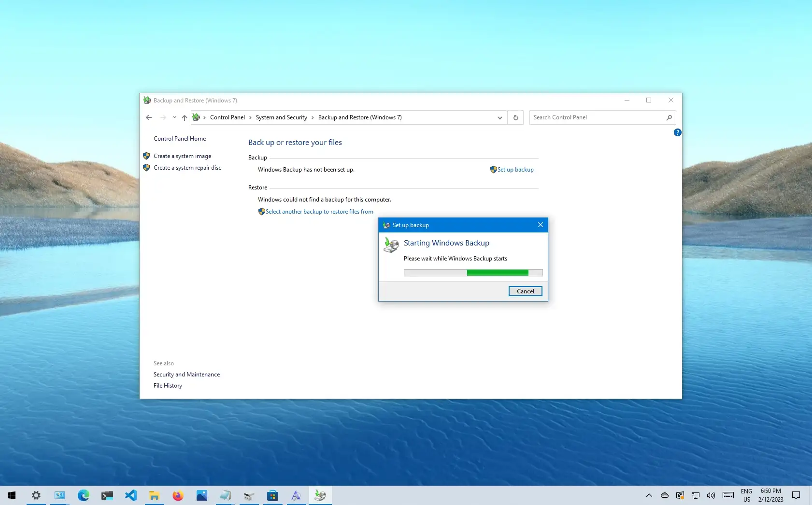Open File History link
The width and height of the screenshot is (812, 505).
coord(168,386)
